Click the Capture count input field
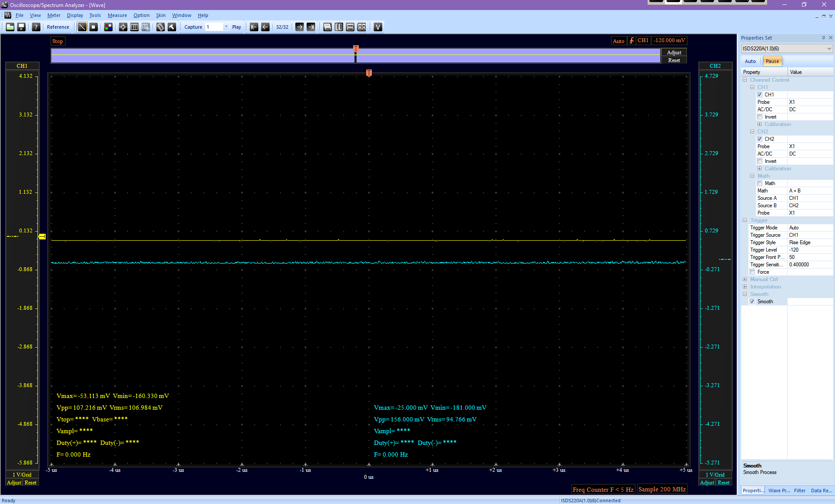 (214, 27)
